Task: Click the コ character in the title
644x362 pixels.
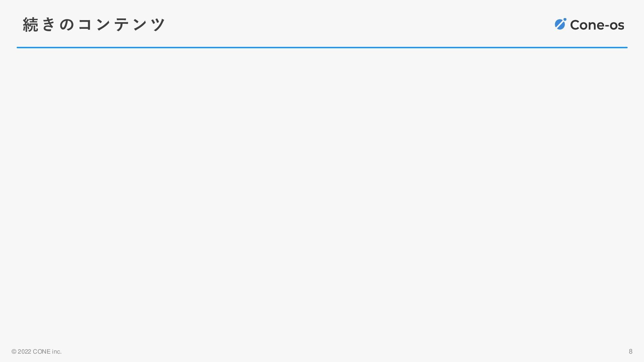Action: (85, 25)
